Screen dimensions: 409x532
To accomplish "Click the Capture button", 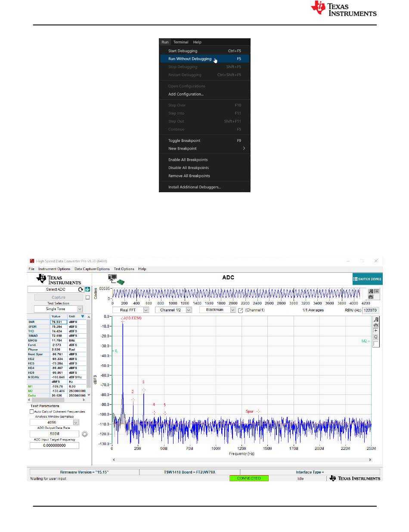I will click(x=59, y=297).
